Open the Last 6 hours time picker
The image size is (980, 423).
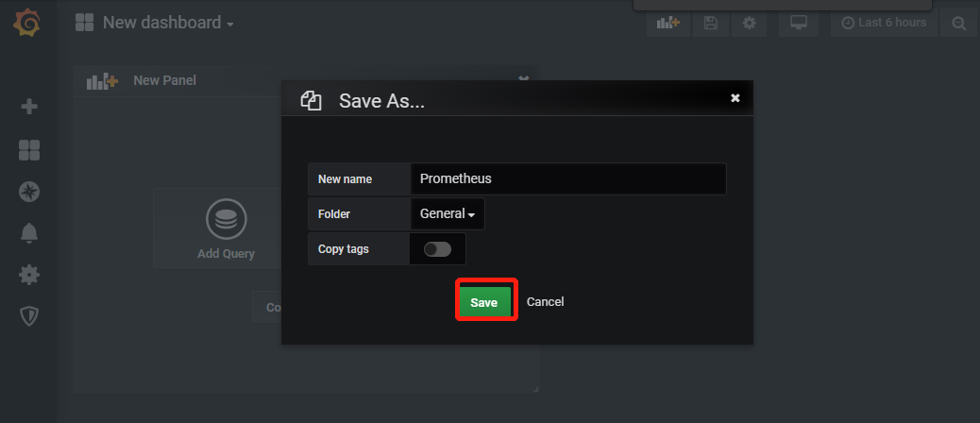(x=884, y=23)
